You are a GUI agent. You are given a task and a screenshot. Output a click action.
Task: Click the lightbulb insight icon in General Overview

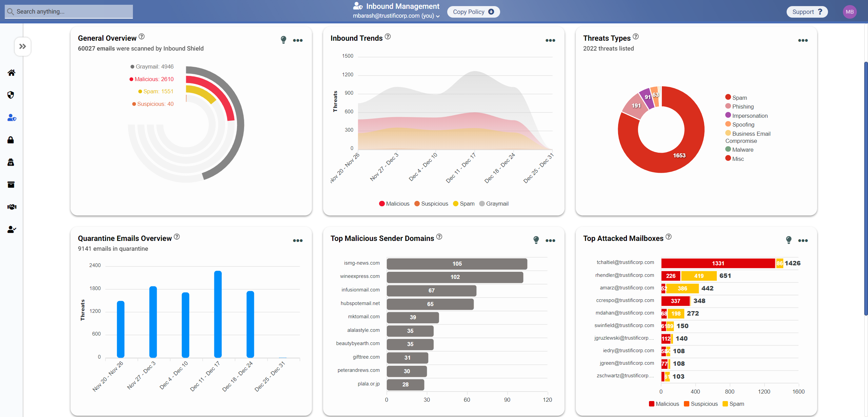click(283, 40)
